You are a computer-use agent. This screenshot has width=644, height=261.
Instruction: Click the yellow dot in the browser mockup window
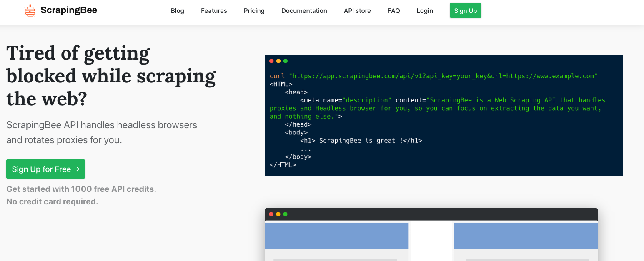pos(278,214)
